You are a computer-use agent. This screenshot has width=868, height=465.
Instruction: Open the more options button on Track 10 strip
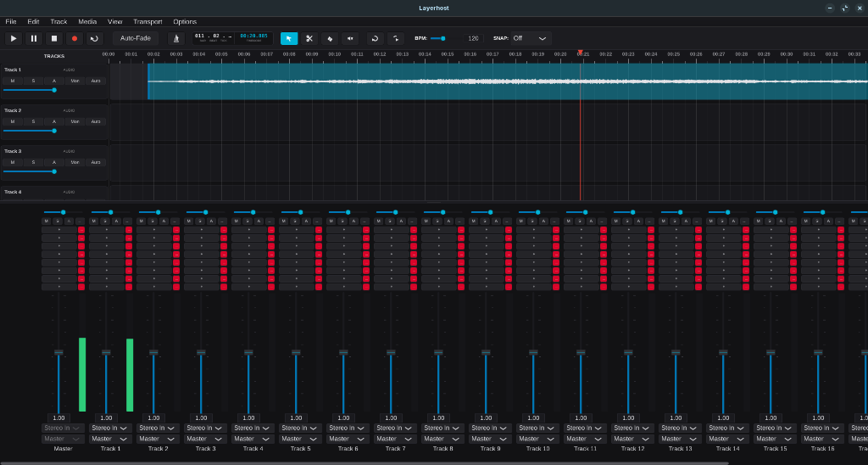tap(555, 221)
